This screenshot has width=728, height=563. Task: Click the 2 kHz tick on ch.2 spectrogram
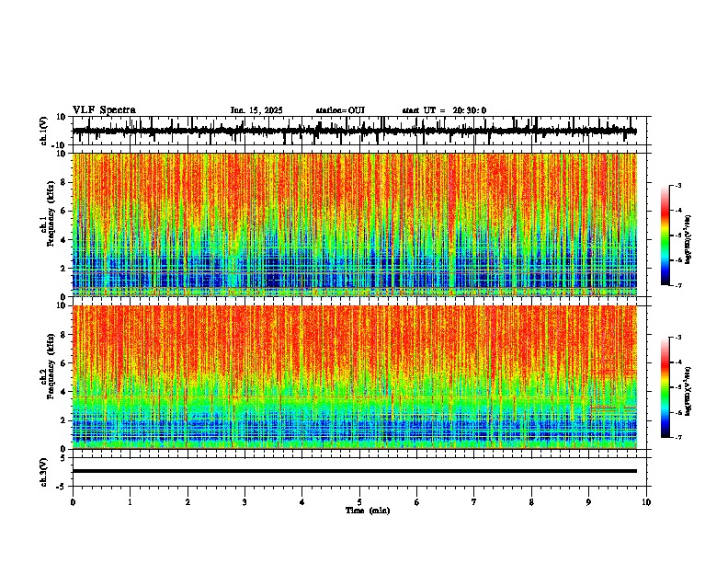click(x=64, y=420)
